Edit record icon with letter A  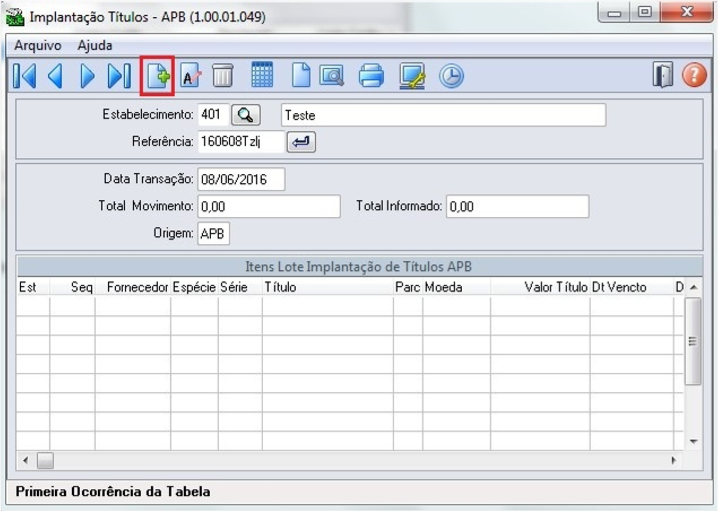[190, 76]
